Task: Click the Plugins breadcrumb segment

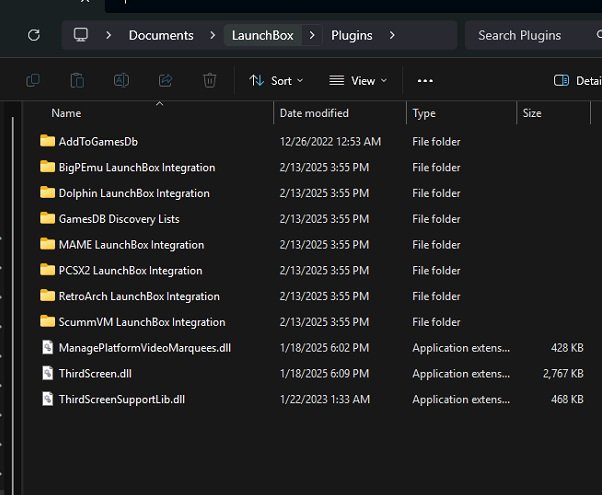Action: tap(352, 35)
